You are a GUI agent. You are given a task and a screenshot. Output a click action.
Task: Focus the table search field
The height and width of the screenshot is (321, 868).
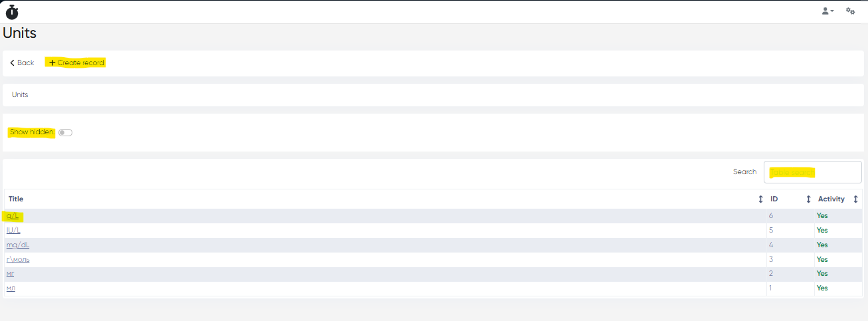click(812, 172)
